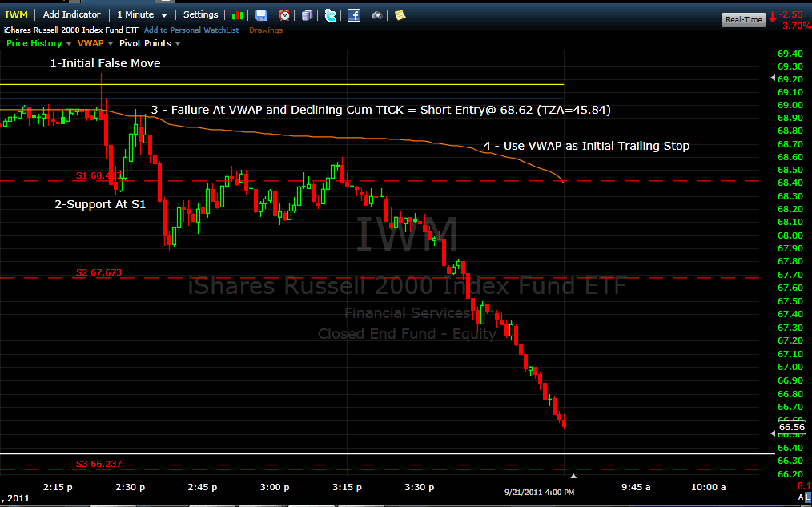Image resolution: width=812 pixels, height=507 pixels.
Task: Click the 9:45 a time axis label
Action: tap(635, 487)
